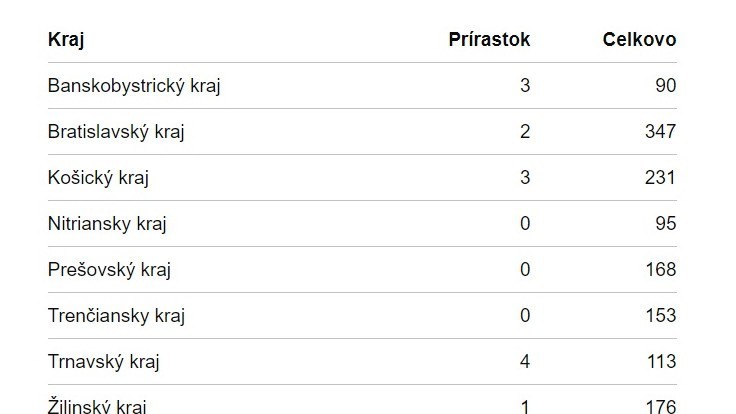This screenshot has width=736, height=414.
Task: Click the Celkovo column header
Action: (x=639, y=40)
